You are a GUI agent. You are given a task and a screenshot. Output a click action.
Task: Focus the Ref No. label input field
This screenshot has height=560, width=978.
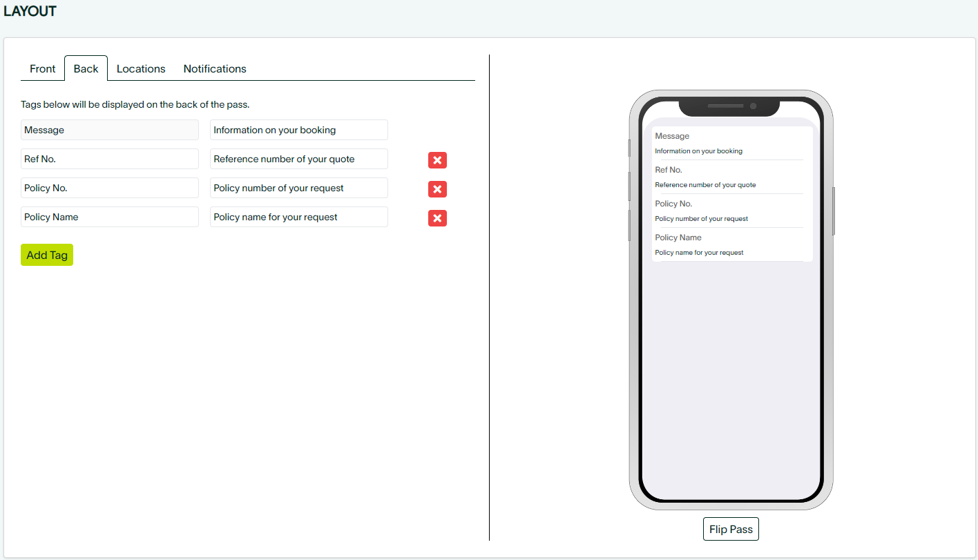[110, 159]
